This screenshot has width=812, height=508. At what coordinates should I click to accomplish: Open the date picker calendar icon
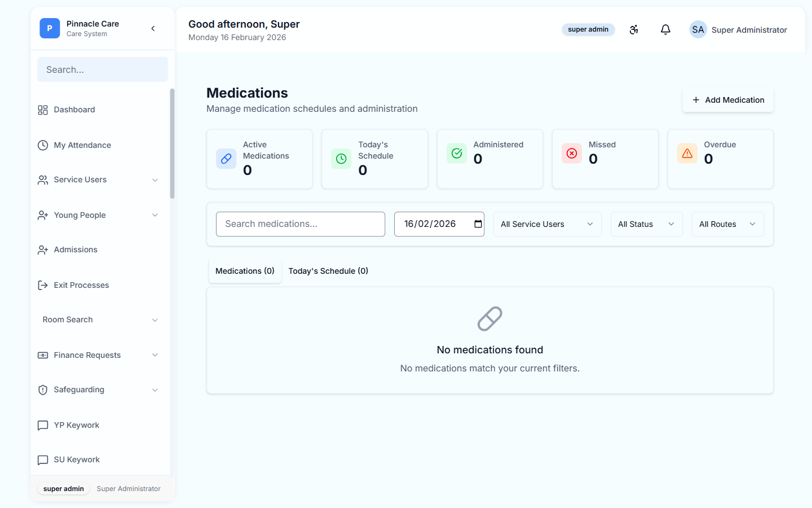point(476,224)
